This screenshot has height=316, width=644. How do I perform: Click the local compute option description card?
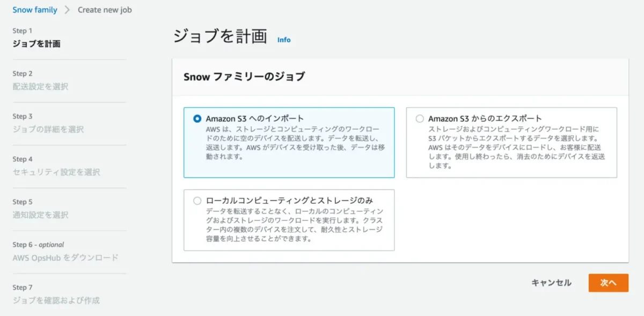[x=294, y=225]
